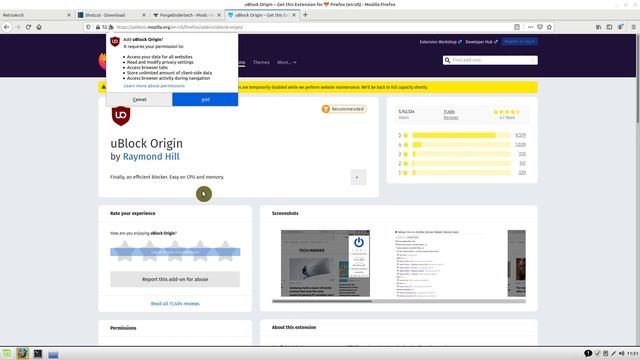Bookmark this page with the star
Screen dimensions: 640x360
[x=549, y=27]
